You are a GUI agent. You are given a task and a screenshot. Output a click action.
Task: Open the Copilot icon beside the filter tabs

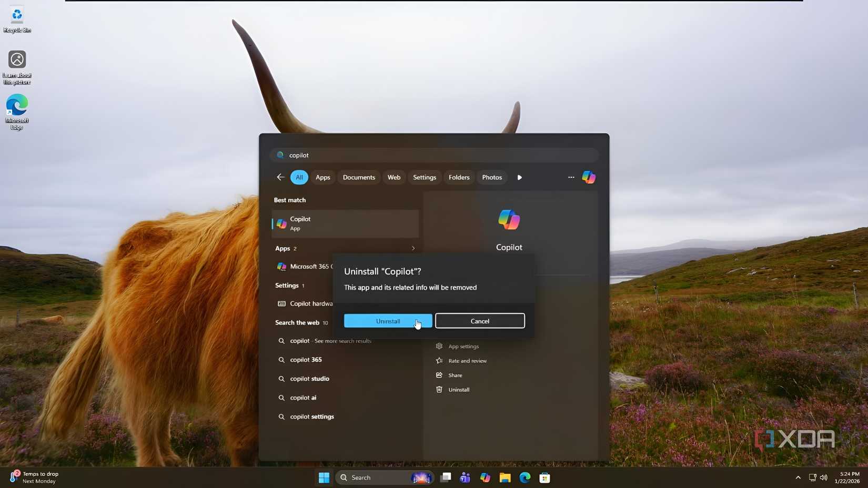pyautogui.click(x=589, y=177)
